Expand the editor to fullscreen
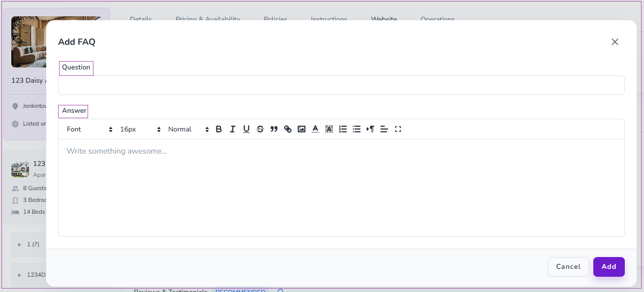 pyautogui.click(x=398, y=129)
